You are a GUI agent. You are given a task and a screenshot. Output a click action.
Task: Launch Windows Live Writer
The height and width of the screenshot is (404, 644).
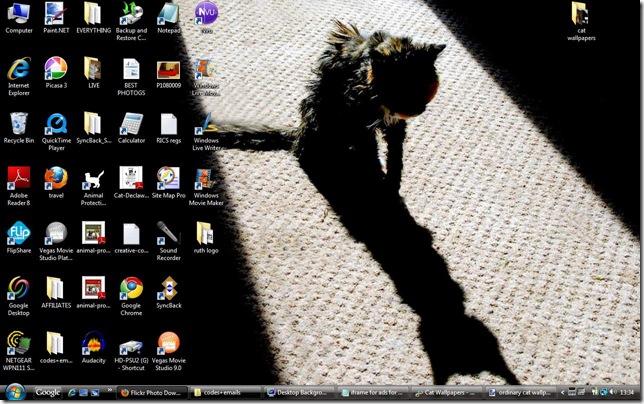tap(206, 131)
